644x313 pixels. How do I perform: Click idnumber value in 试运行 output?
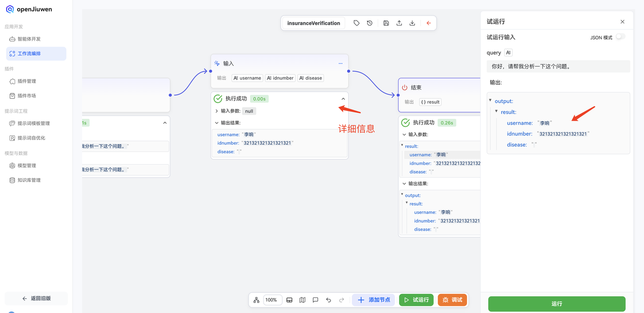click(562, 134)
